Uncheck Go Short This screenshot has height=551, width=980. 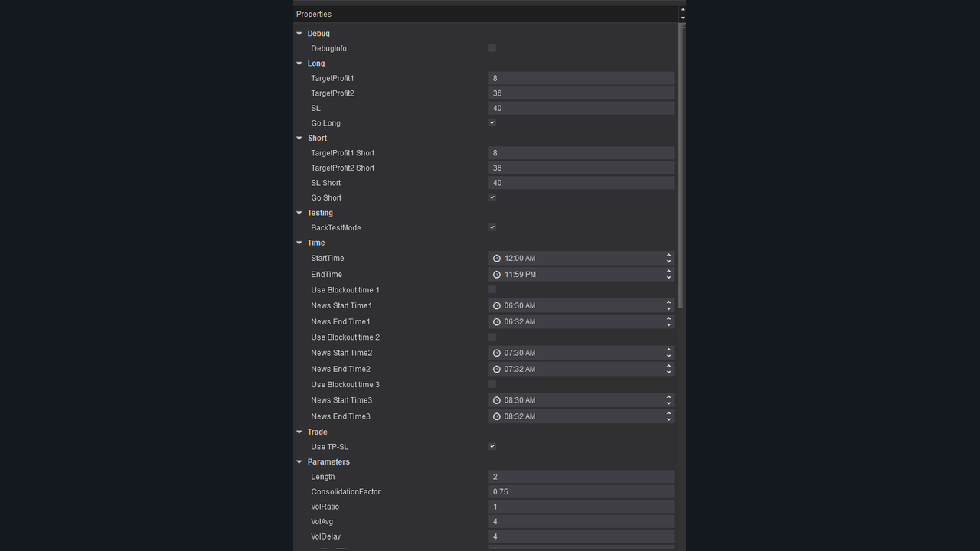(492, 197)
